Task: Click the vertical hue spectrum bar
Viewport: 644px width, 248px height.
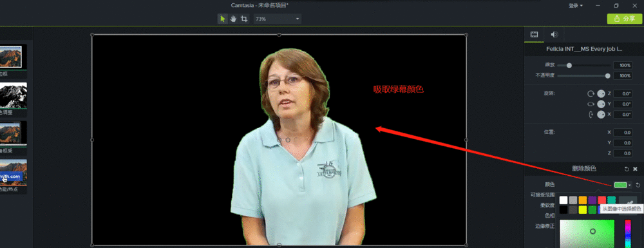Action: pyautogui.click(x=628, y=233)
